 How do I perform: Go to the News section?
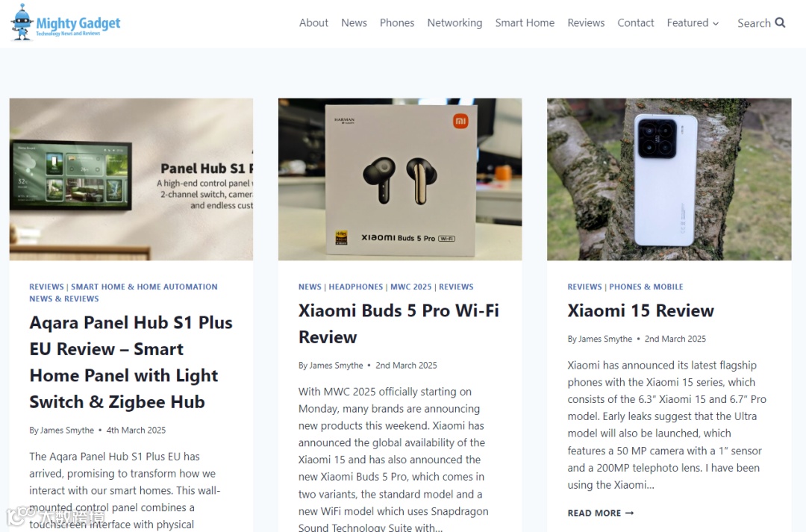pyautogui.click(x=354, y=22)
